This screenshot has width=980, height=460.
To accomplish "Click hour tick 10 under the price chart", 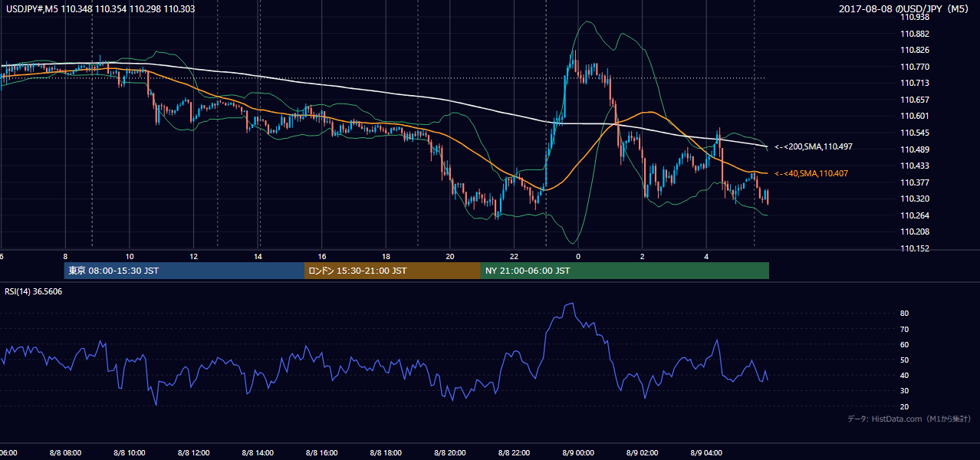I will coord(130,257).
